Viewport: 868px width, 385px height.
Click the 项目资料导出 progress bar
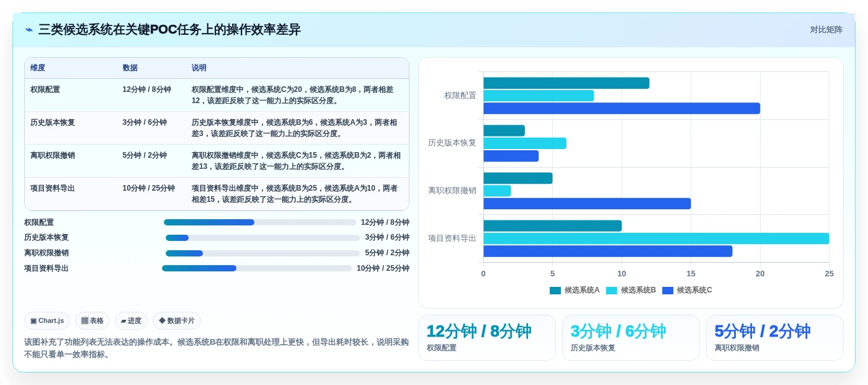pos(257,268)
